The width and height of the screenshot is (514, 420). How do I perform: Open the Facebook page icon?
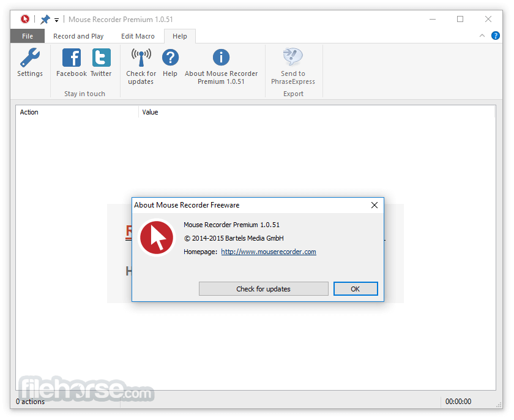pyautogui.click(x=72, y=58)
